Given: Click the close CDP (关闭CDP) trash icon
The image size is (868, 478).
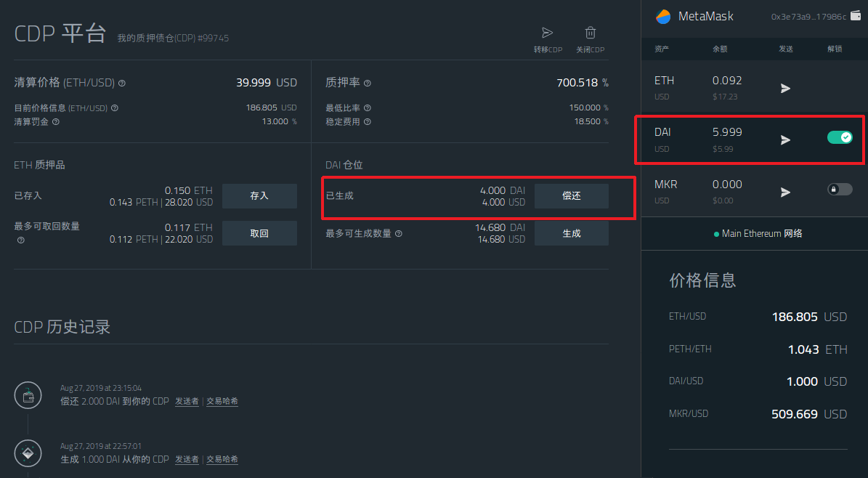Looking at the screenshot, I should click(590, 33).
